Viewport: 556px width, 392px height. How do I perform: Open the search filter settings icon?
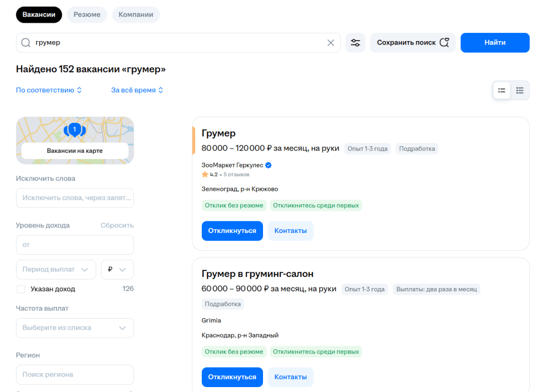[355, 42]
